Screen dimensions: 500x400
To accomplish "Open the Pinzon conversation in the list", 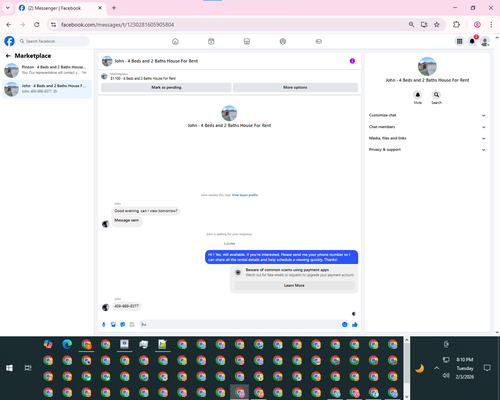I will [x=47, y=70].
